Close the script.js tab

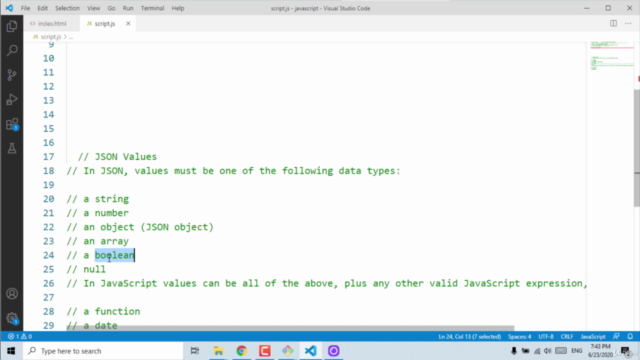point(128,24)
